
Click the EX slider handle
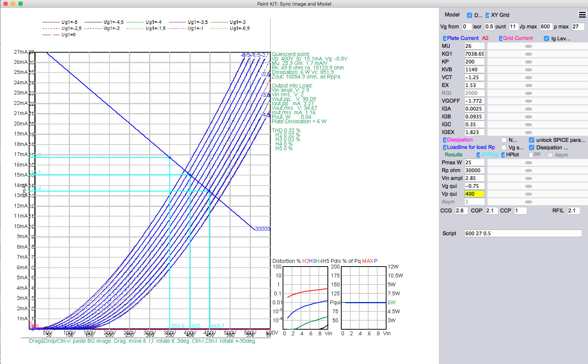click(529, 85)
